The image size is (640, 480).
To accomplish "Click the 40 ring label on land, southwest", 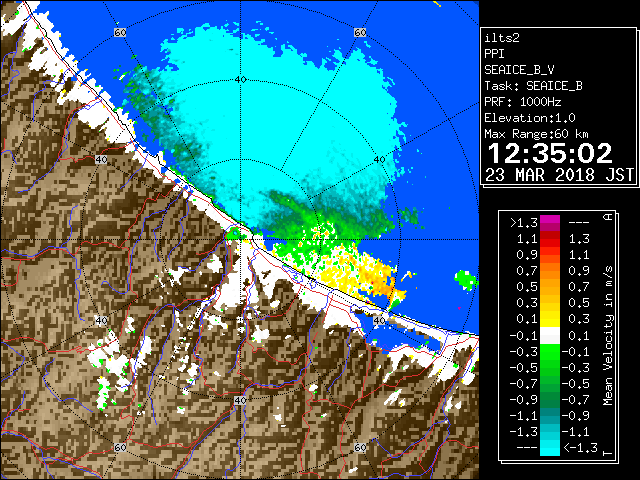I will (x=101, y=320).
